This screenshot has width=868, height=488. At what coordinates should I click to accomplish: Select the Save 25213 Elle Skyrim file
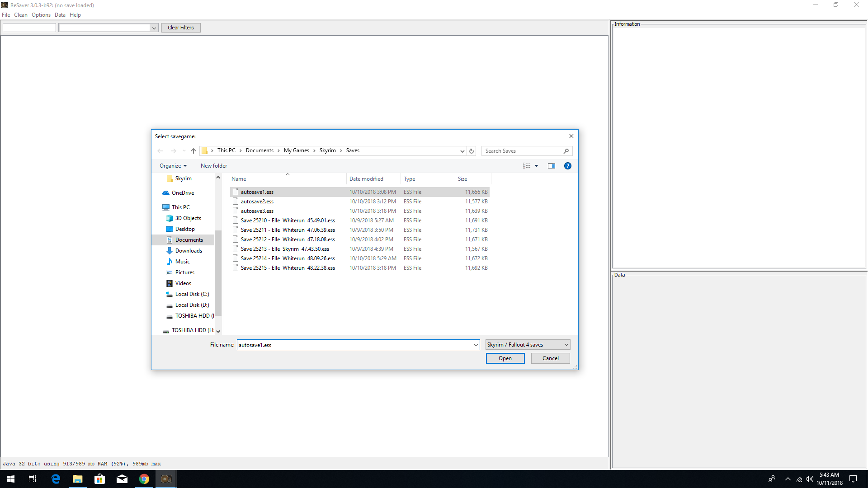point(284,249)
